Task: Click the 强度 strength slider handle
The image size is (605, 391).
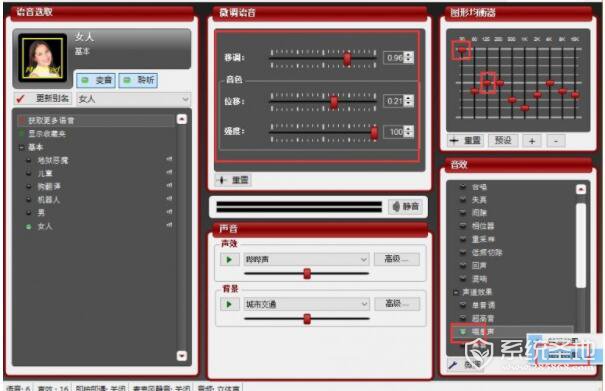Action: click(x=374, y=132)
